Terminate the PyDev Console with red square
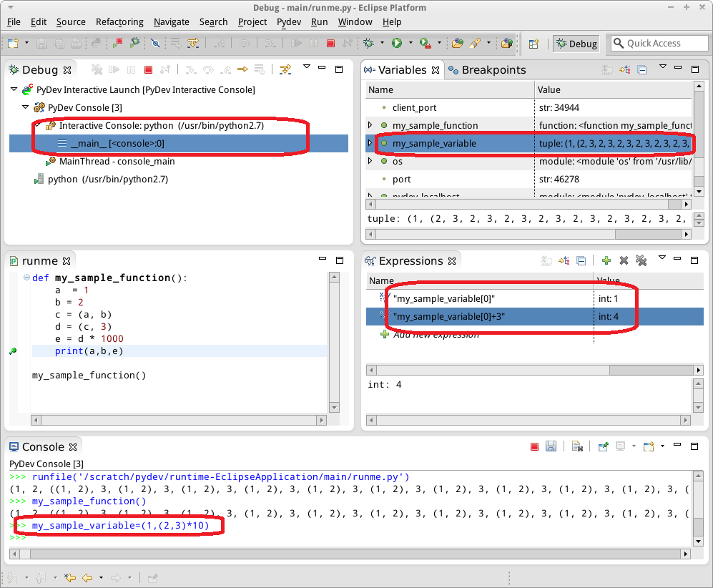Image resolution: width=713 pixels, height=588 pixels. [x=535, y=447]
